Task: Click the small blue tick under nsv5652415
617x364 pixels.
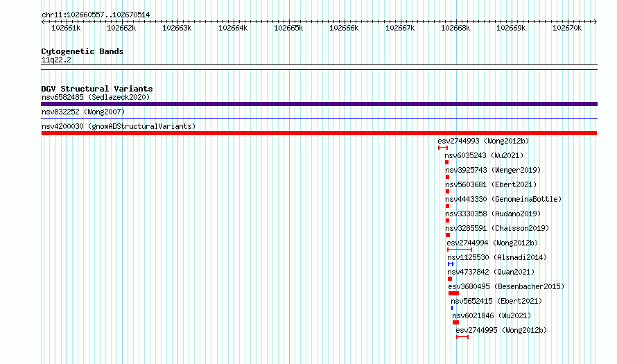Action: point(452,308)
